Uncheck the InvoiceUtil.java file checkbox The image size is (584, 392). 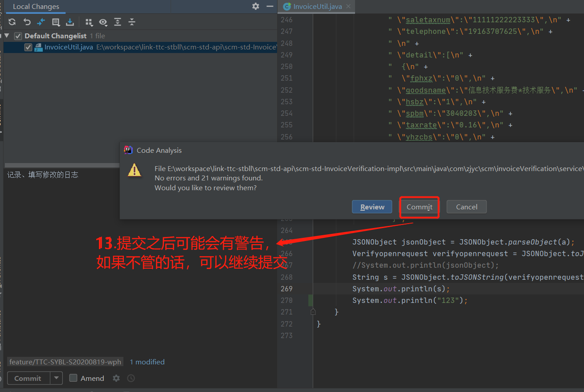point(28,47)
